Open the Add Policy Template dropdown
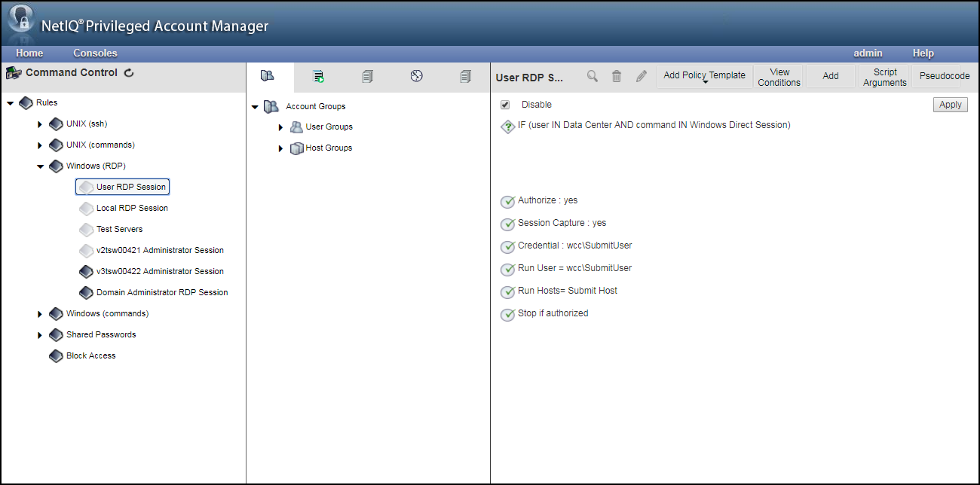The width and height of the screenshot is (980, 485). (x=705, y=76)
